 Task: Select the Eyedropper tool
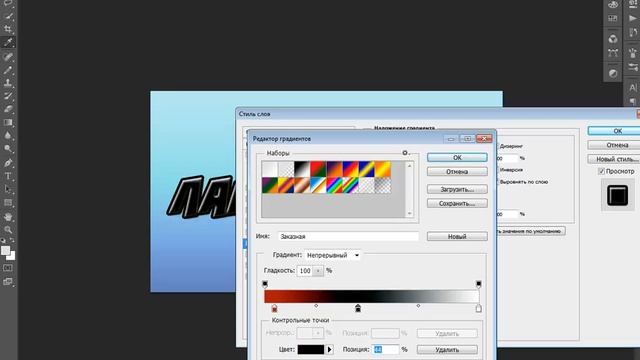8,42
